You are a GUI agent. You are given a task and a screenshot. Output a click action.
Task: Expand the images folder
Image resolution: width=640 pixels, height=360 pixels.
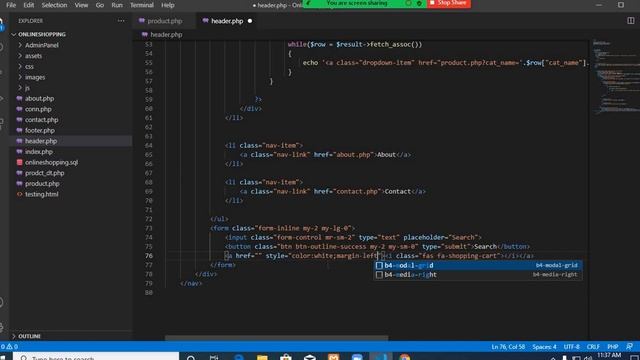35,77
